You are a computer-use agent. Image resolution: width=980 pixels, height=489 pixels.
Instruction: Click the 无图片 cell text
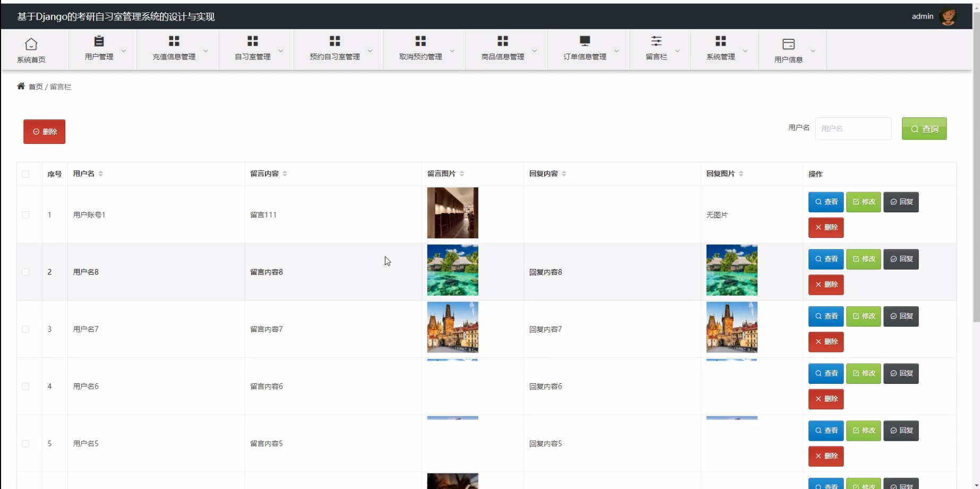pyautogui.click(x=717, y=215)
